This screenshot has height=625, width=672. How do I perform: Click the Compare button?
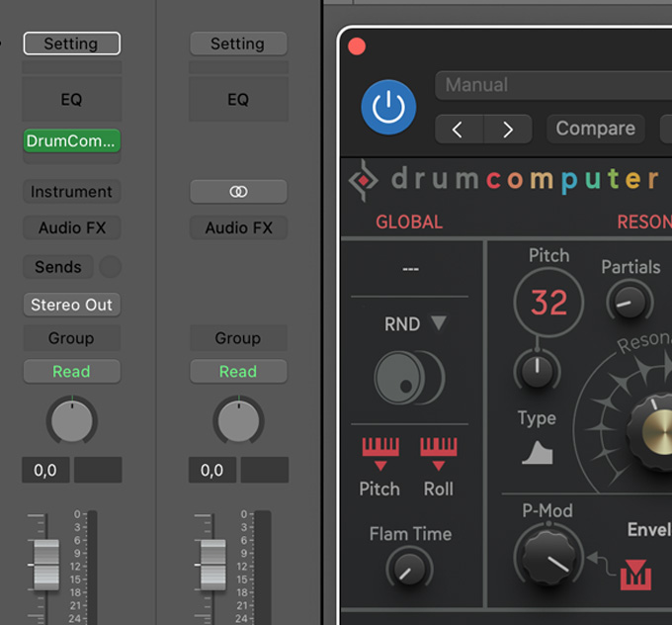pos(595,129)
